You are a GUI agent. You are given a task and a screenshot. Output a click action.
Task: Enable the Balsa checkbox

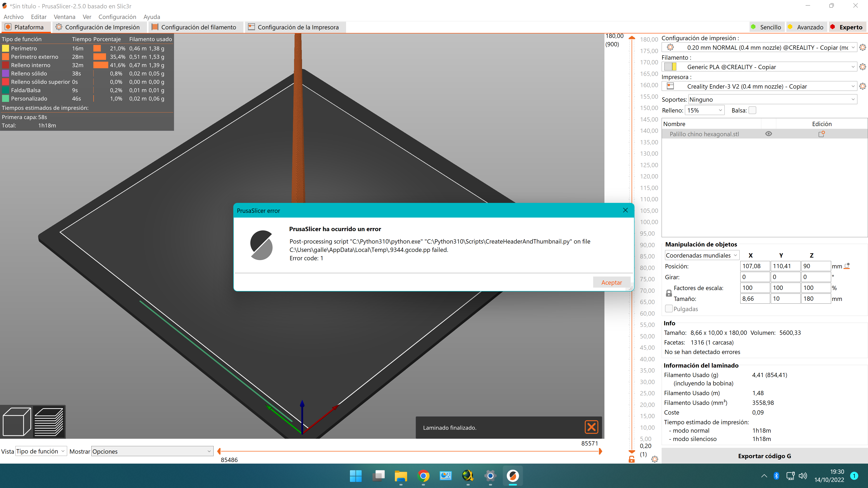point(752,110)
